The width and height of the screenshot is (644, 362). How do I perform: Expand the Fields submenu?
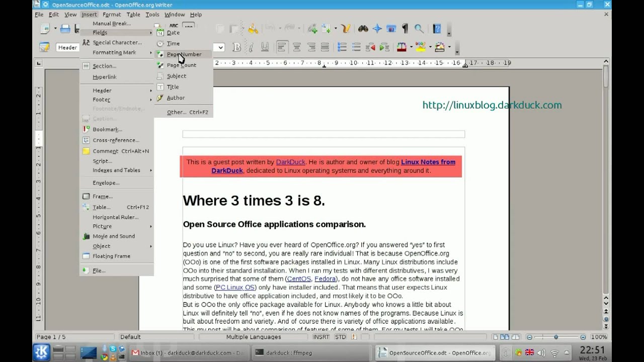117,33
